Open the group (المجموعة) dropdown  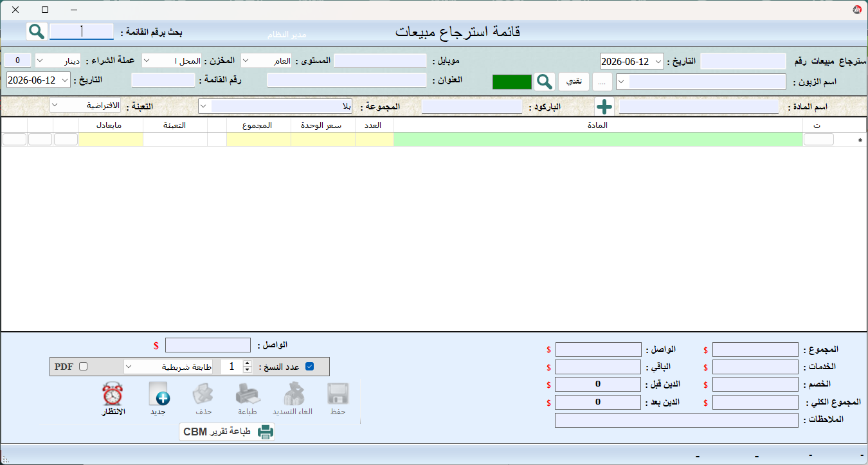(203, 105)
